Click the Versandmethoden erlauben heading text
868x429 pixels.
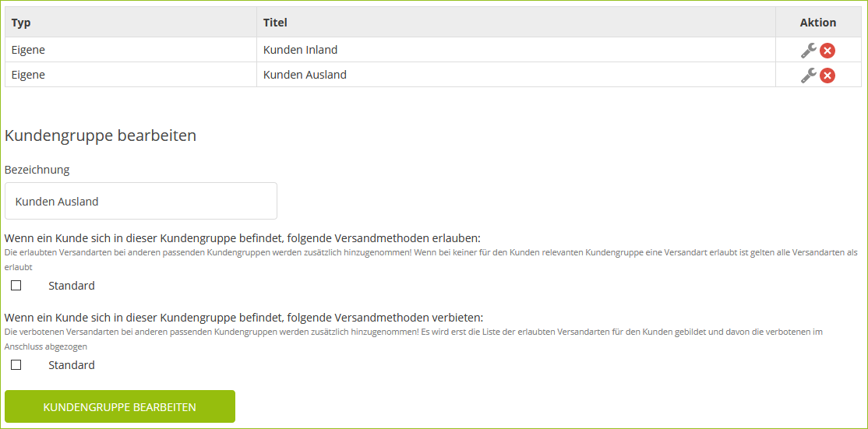[242, 238]
